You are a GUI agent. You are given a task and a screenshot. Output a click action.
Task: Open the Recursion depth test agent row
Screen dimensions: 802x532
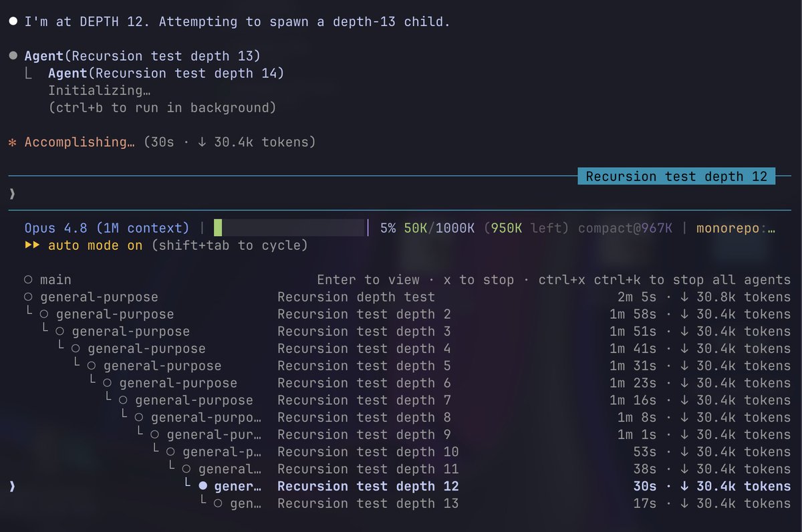coord(407,297)
